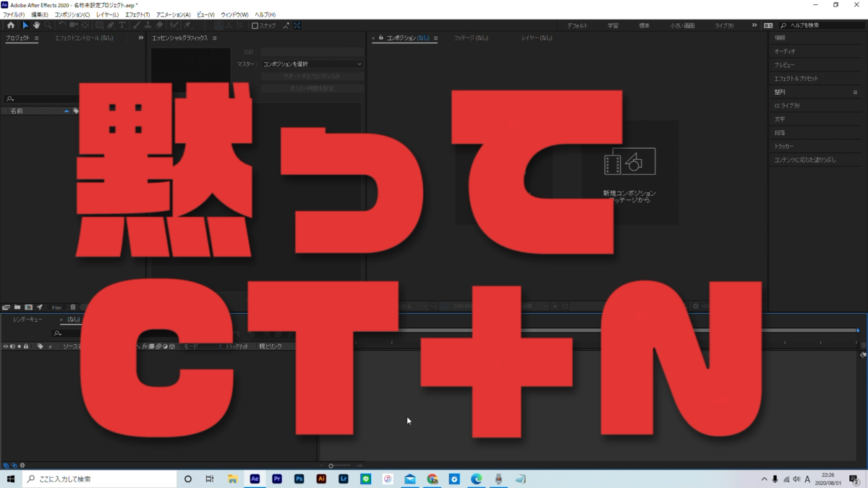Select the Zoom magnifier tool

tap(48, 25)
